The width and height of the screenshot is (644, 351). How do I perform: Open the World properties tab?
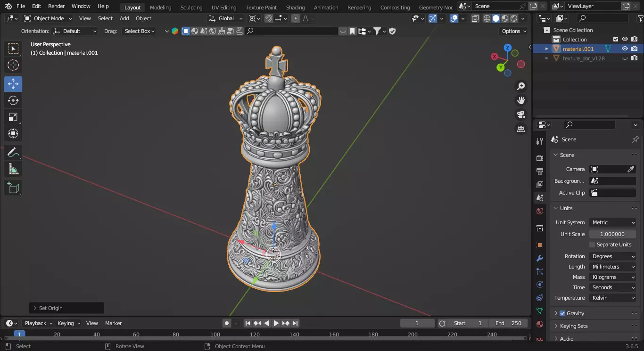coord(540,211)
